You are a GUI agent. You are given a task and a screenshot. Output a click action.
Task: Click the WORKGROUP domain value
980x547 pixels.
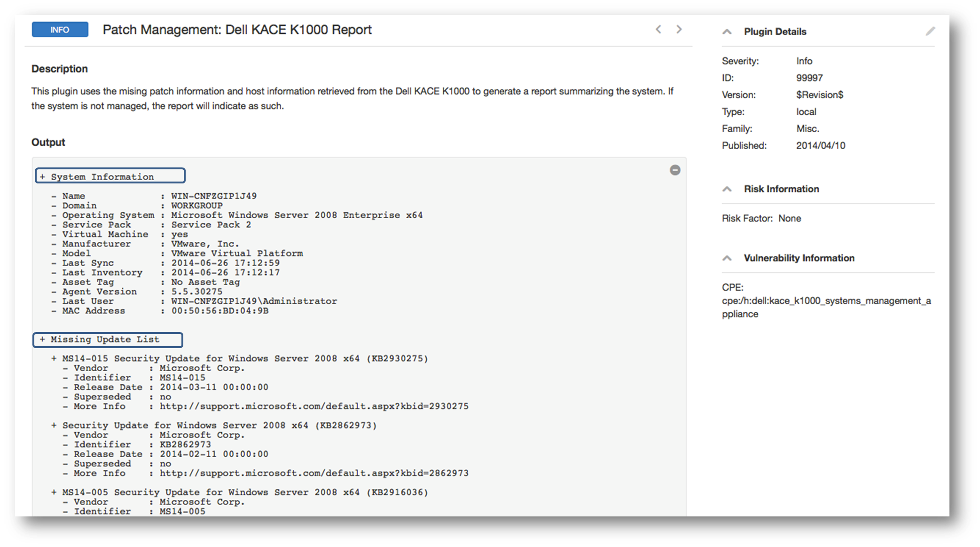coord(197,206)
